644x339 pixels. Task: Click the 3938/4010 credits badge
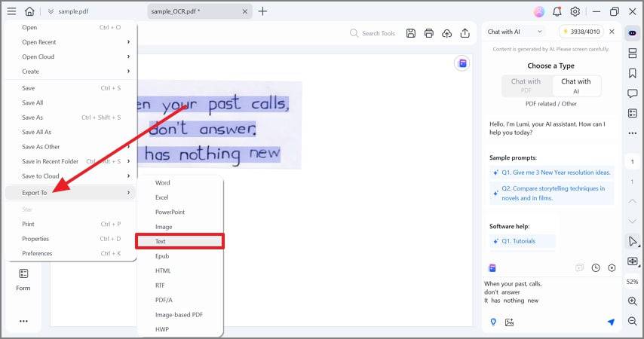(581, 32)
